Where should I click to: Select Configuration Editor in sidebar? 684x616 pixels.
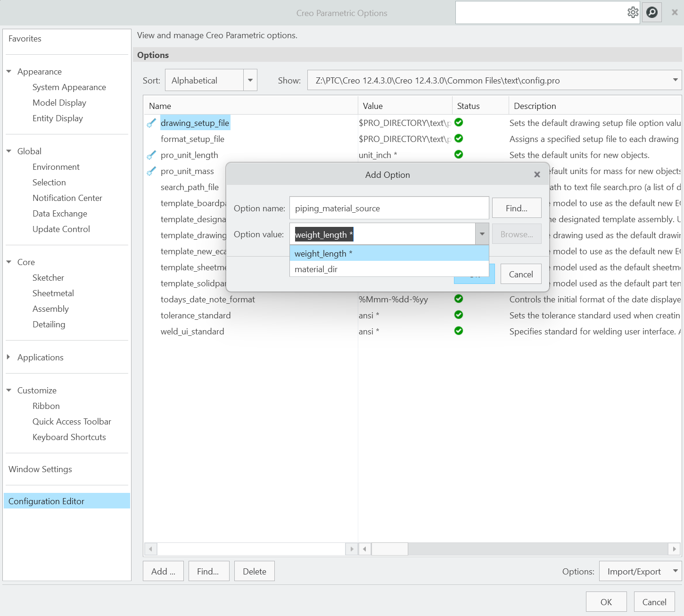pos(66,501)
